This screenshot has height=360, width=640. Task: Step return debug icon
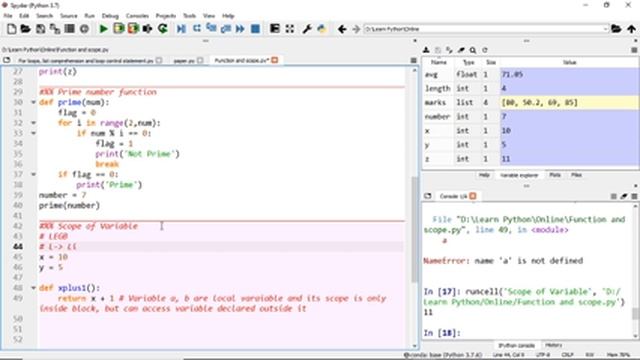pyautogui.click(x=226, y=29)
